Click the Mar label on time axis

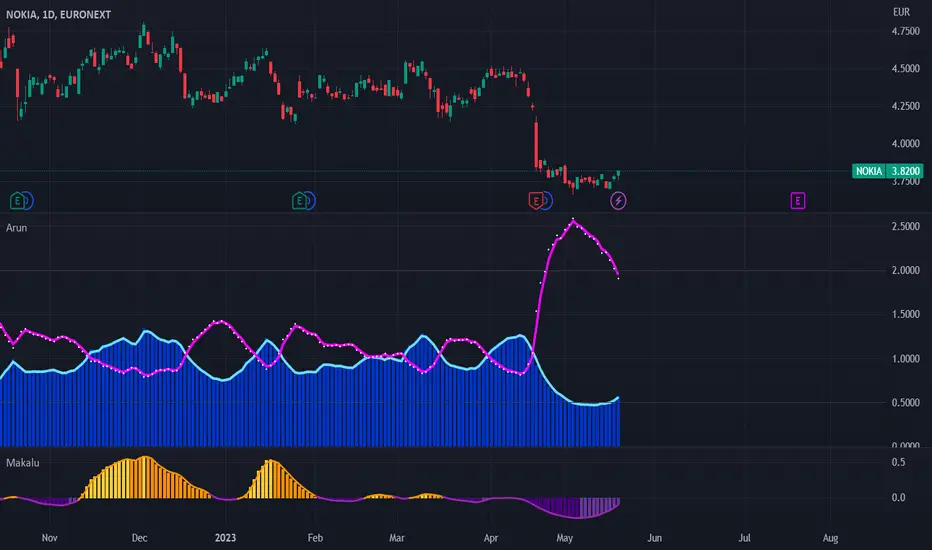(x=396, y=538)
